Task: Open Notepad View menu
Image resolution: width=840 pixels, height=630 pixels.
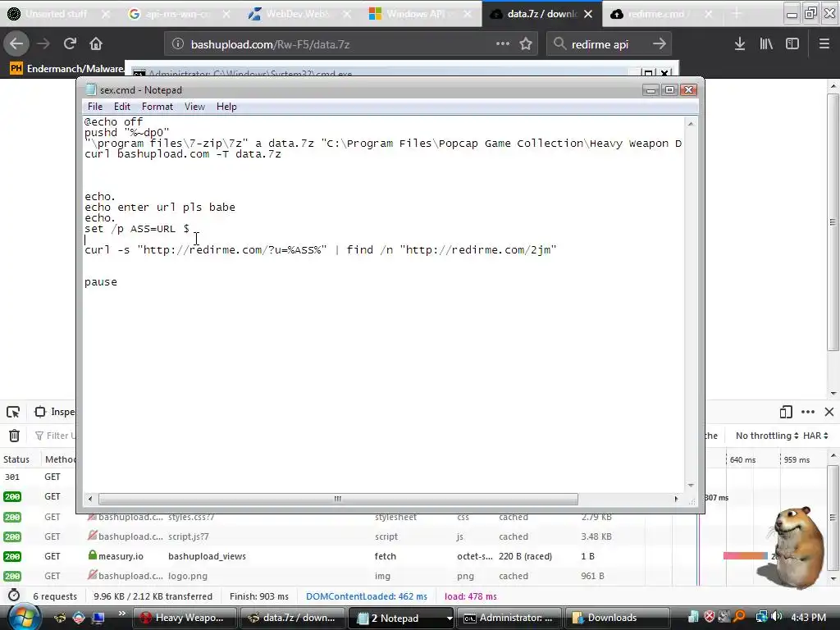Action: pyautogui.click(x=194, y=107)
